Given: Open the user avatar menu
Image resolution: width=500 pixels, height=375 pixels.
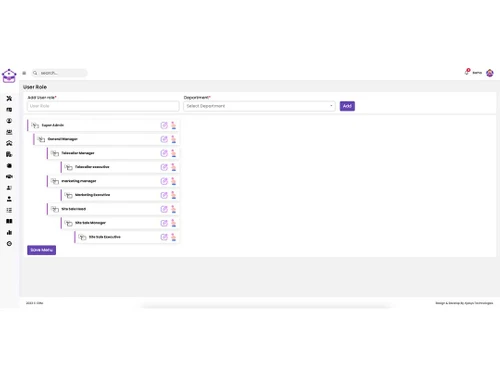Looking at the screenshot, I should [x=490, y=73].
